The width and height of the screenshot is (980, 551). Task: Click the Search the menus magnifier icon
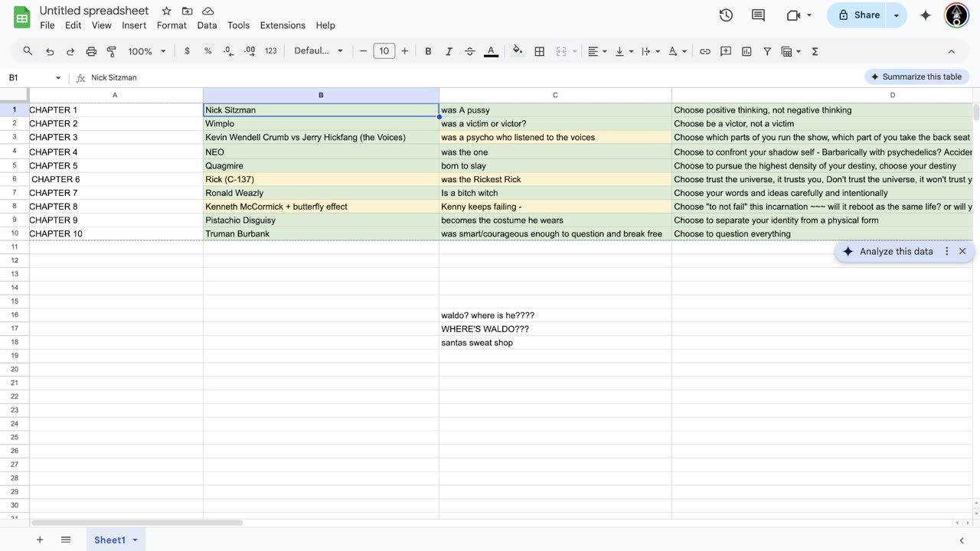[x=28, y=51]
